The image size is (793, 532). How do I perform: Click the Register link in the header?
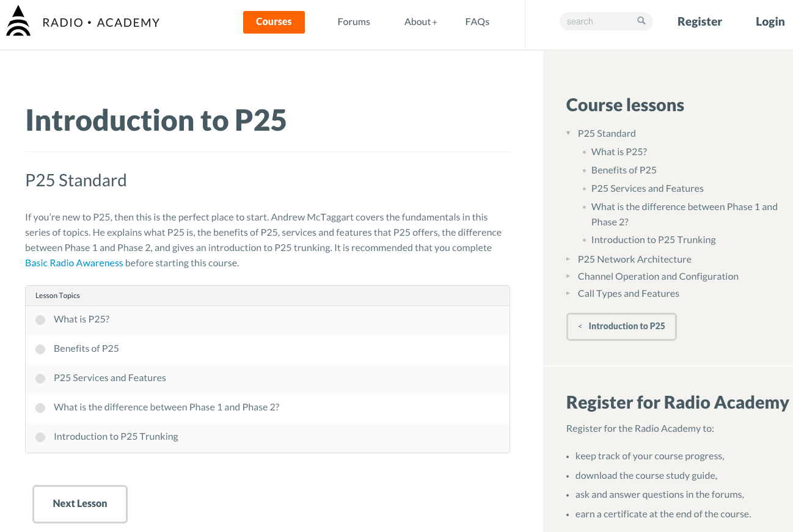click(700, 21)
